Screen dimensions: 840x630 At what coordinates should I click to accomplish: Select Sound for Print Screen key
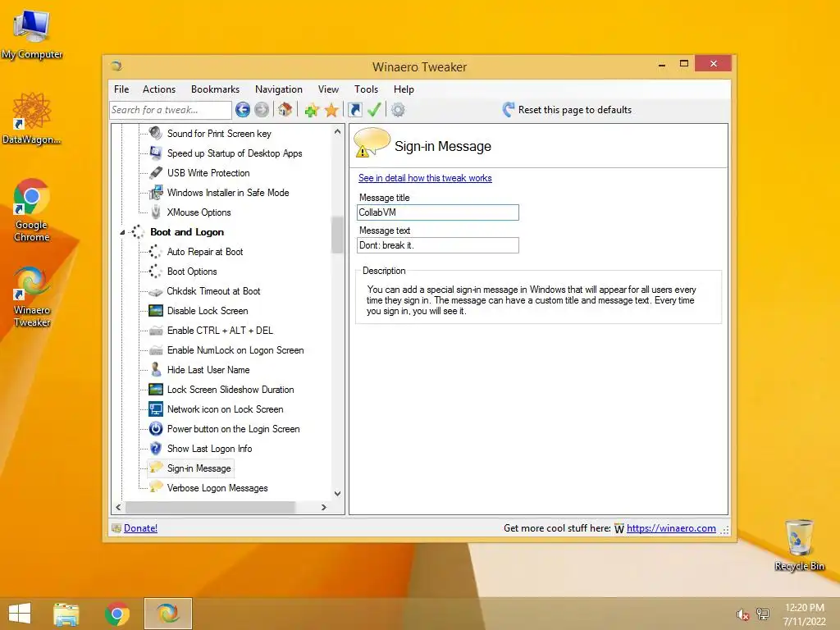click(x=219, y=134)
